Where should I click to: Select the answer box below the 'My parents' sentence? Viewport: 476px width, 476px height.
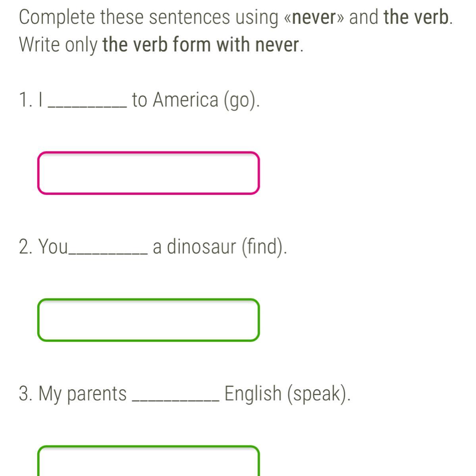149,461
